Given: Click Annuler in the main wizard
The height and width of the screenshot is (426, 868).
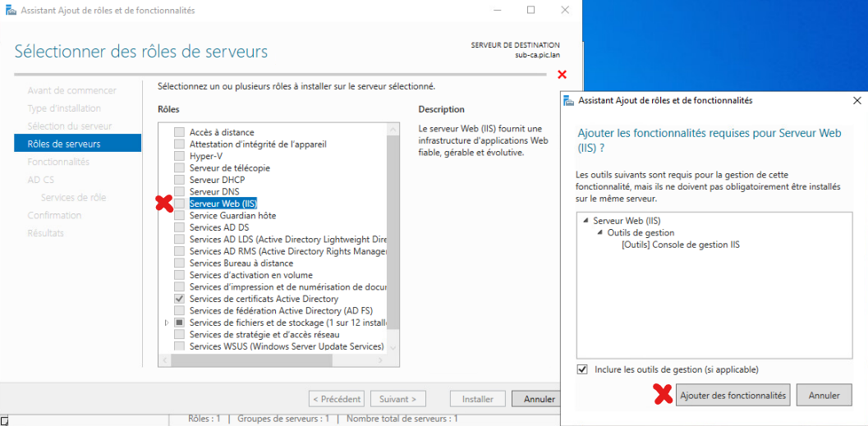Looking at the screenshot, I should coord(536,399).
